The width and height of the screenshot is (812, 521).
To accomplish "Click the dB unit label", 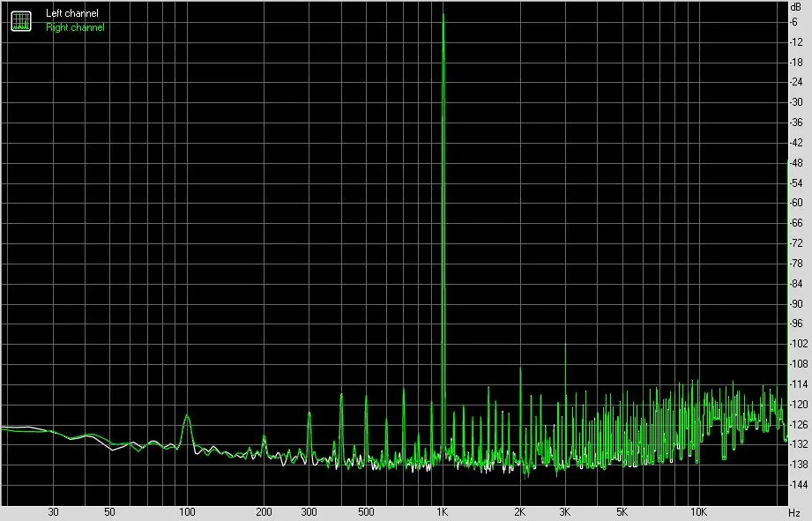I will pyautogui.click(x=795, y=7).
